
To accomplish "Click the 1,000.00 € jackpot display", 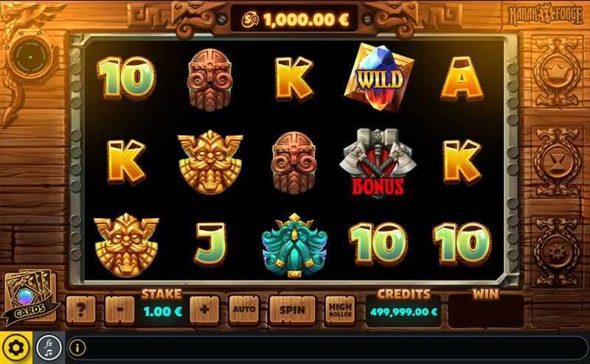I will tap(294, 20).
